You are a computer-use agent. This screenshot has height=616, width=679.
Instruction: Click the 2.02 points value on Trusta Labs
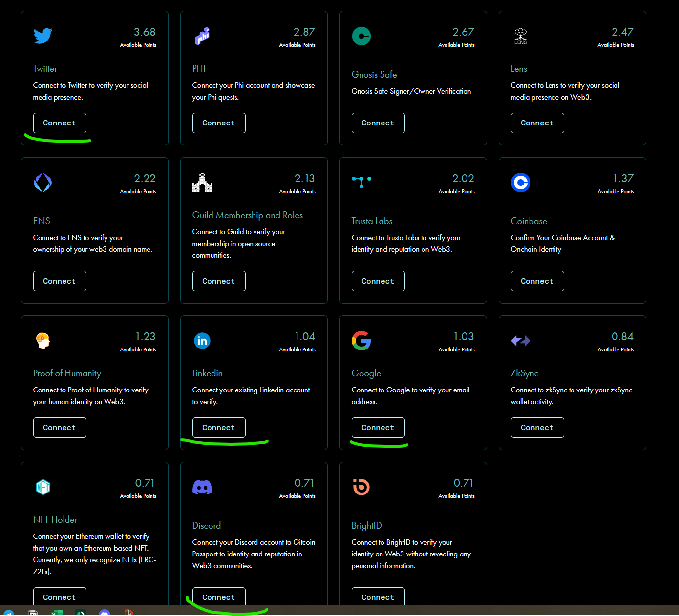click(464, 179)
